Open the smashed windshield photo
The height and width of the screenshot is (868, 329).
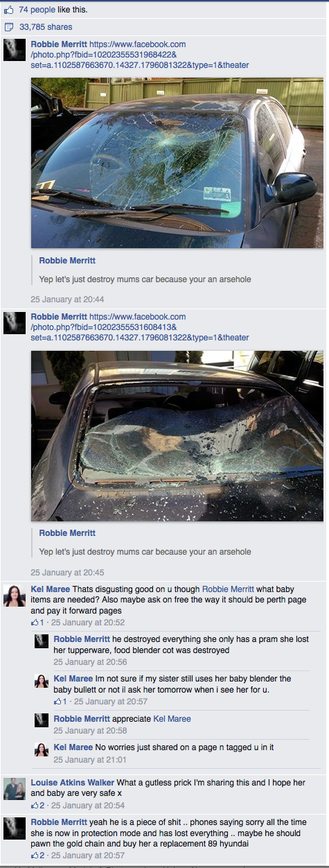pyautogui.click(x=177, y=162)
